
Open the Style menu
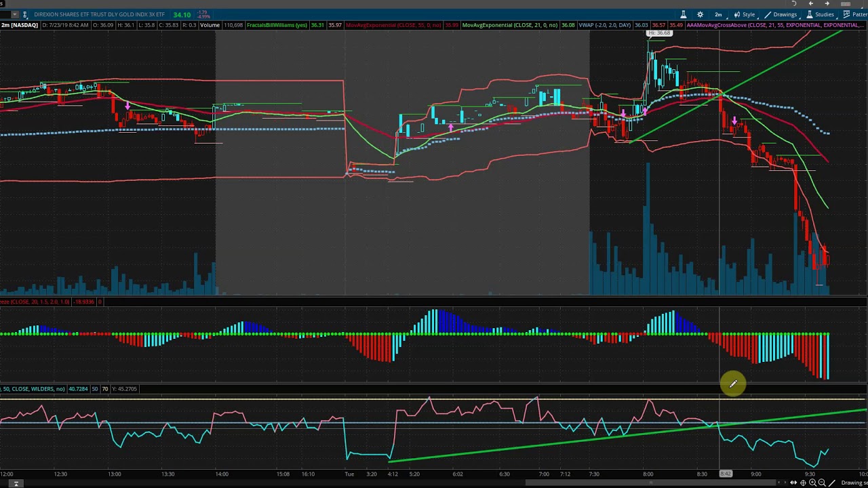pyautogui.click(x=744, y=14)
